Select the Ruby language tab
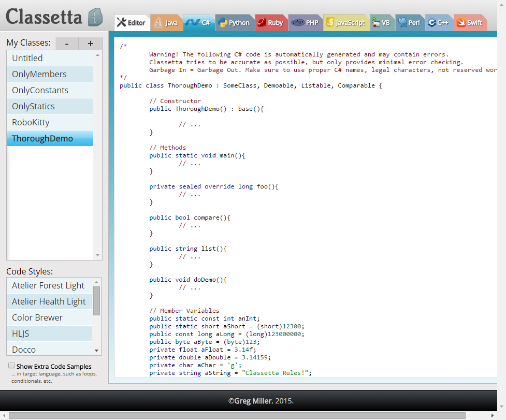The height and width of the screenshot is (420, 506). coord(271,22)
